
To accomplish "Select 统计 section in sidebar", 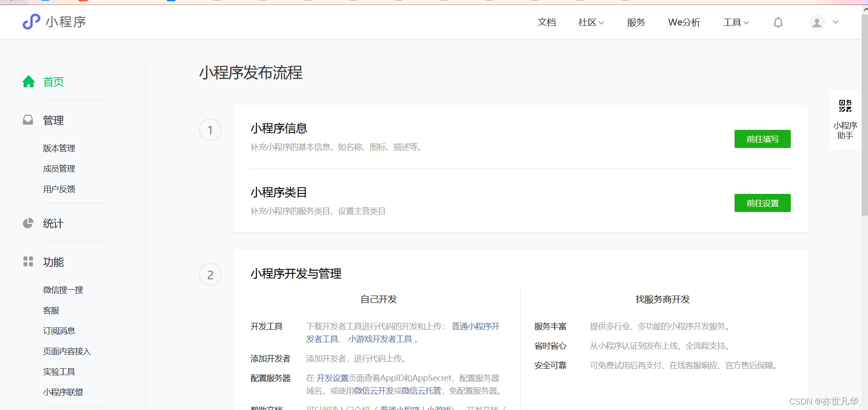I will (54, 223).
